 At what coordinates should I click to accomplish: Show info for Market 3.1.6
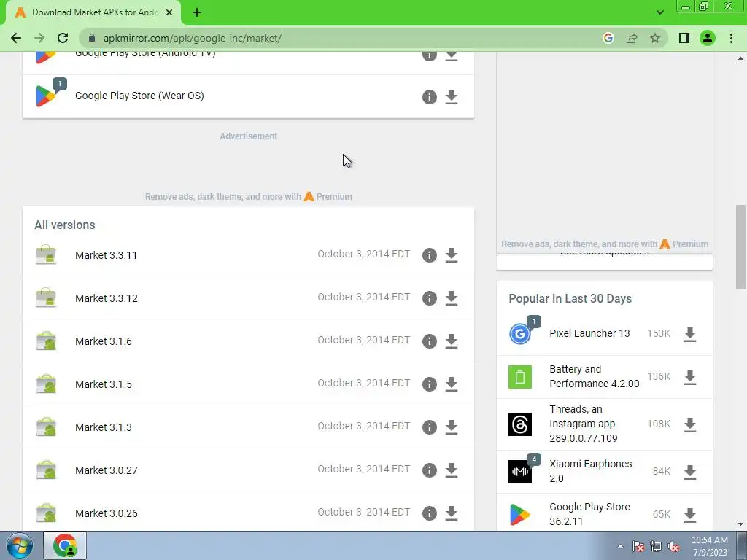click(429, 341)
